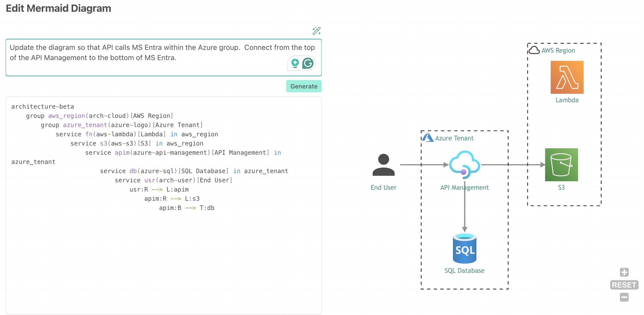Viewport: 644px width, 315px height.
Task: Click the "apim:R --> L:s3" line
Action: (172, 199)
